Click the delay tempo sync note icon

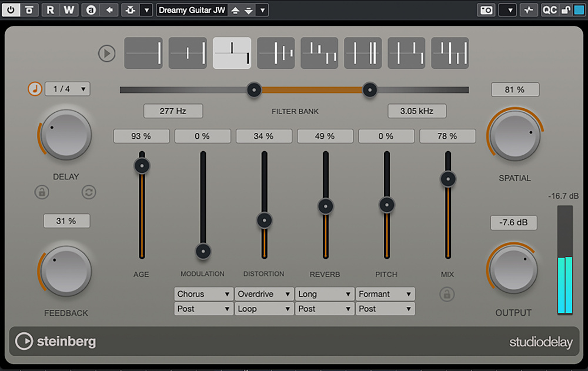point(34,89)
